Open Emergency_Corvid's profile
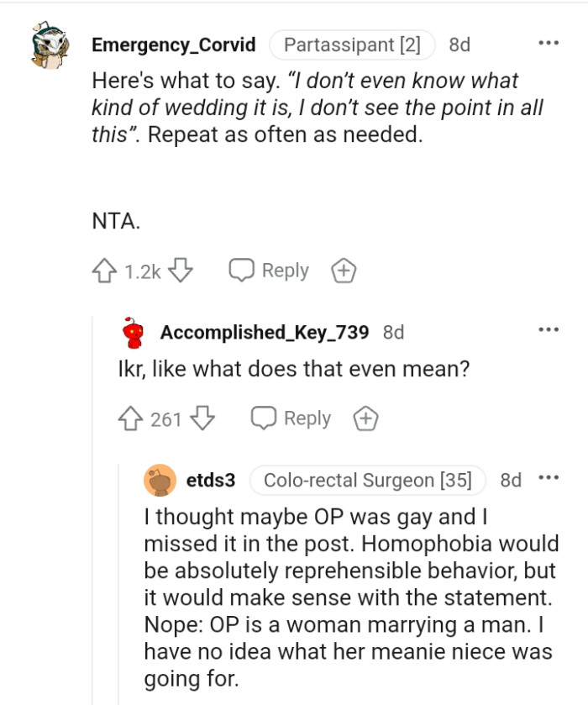Screen dimensions: 588x705 coord(173,45)
